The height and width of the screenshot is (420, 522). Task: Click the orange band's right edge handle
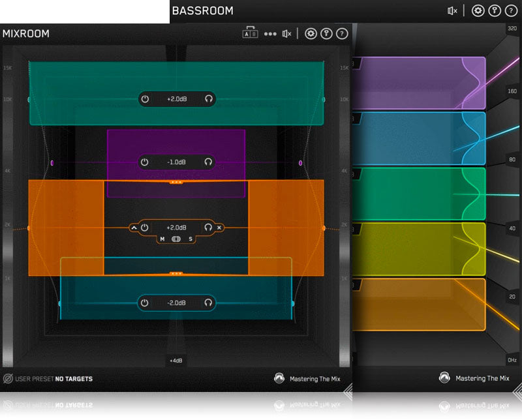pos(324,228)
